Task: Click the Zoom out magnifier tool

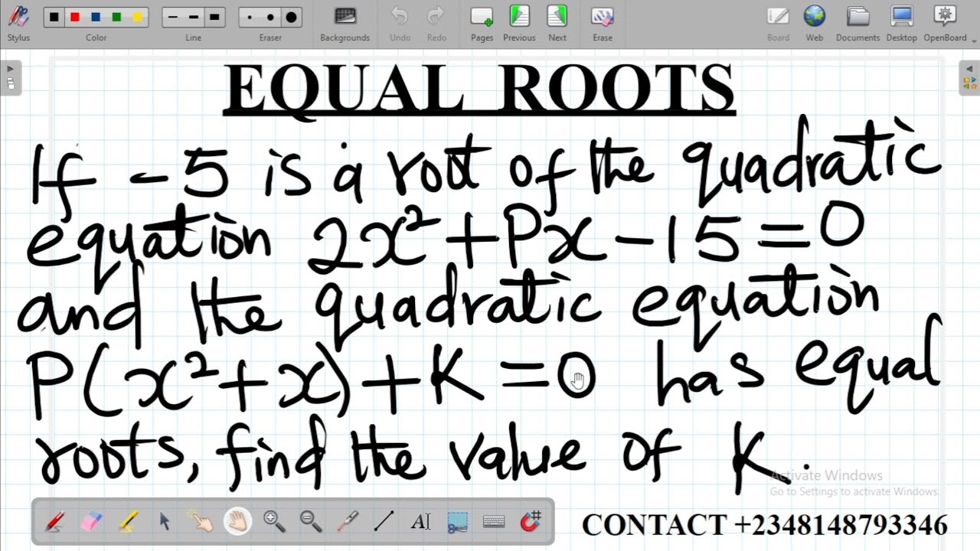Action: point(311,522)
